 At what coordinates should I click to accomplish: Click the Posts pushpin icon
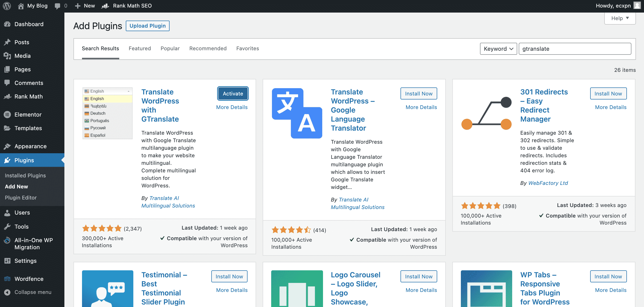[x=7, y=42]
